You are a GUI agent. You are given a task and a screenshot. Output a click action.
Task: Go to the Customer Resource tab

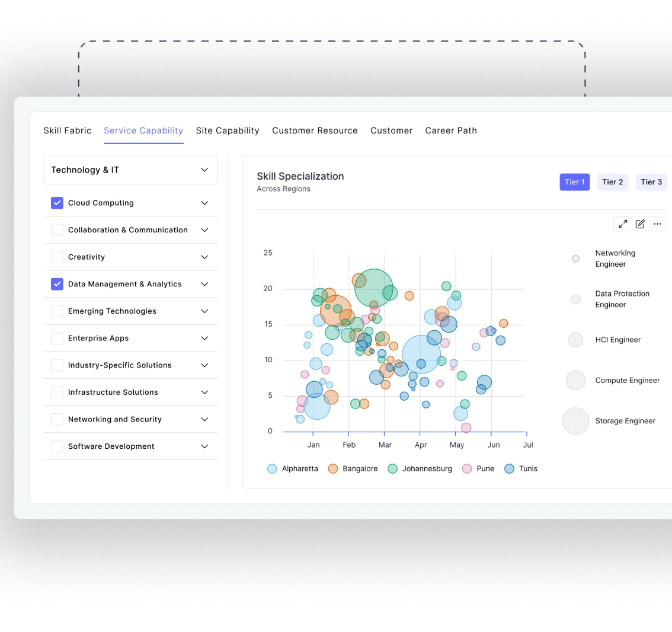[315, 130]
